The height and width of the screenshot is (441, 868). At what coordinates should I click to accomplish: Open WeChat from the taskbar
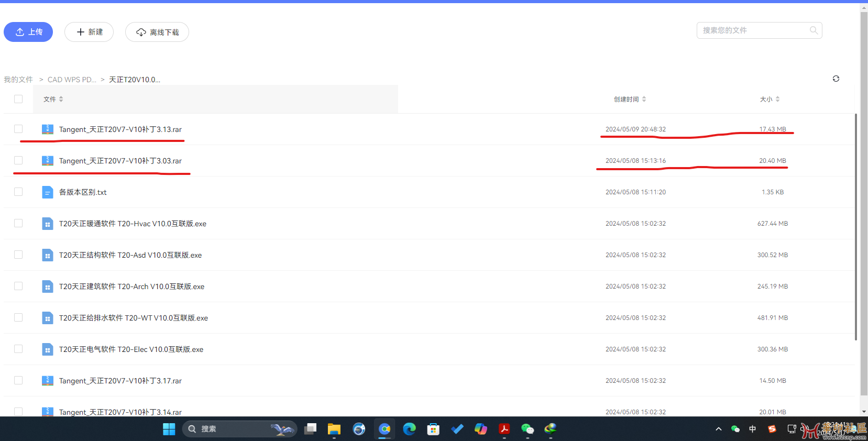point(528,429)
